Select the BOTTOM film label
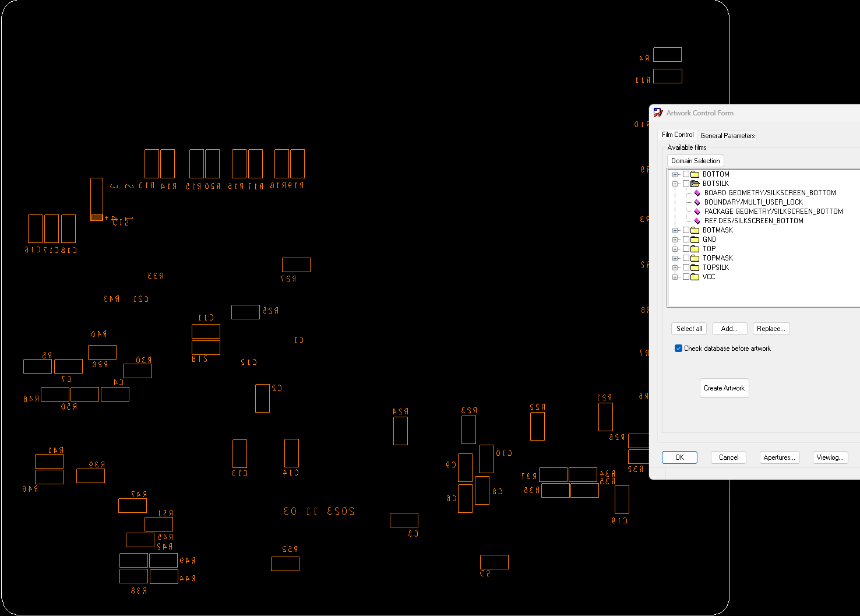Image resolution: width=860 pixels, height=616 pixels. click(716, 174)
